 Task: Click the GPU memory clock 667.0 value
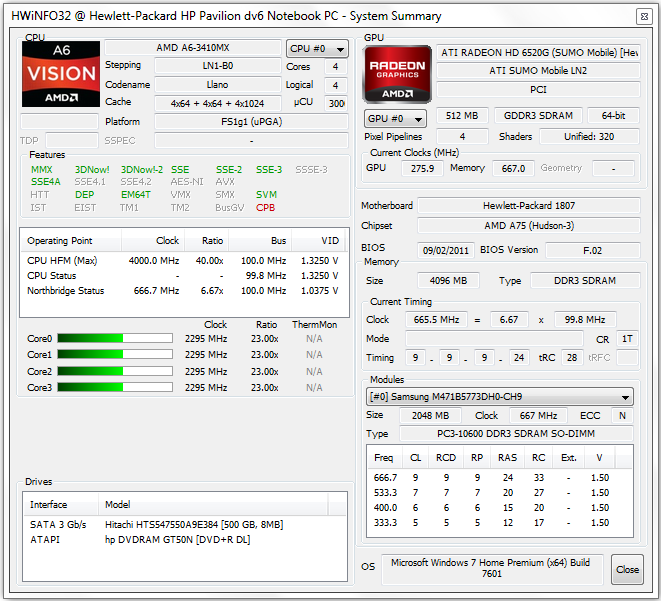pyautogui.click(x=513, y=169)
